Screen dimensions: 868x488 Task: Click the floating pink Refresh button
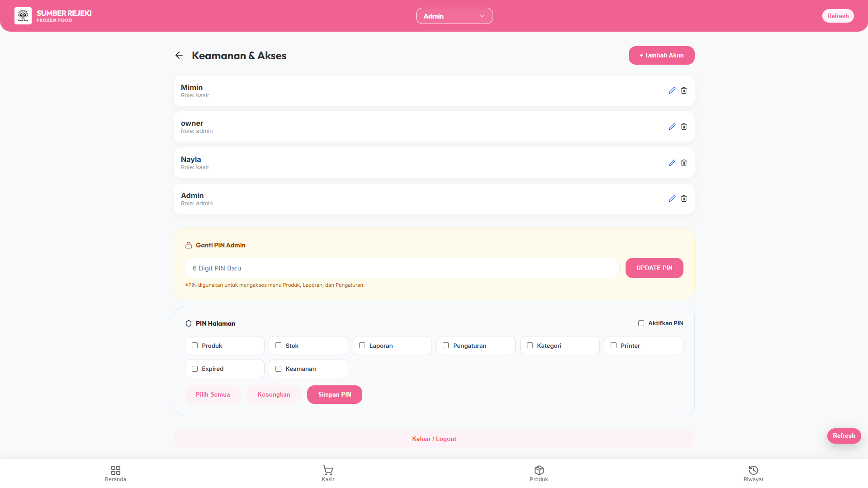pos(844,436)
